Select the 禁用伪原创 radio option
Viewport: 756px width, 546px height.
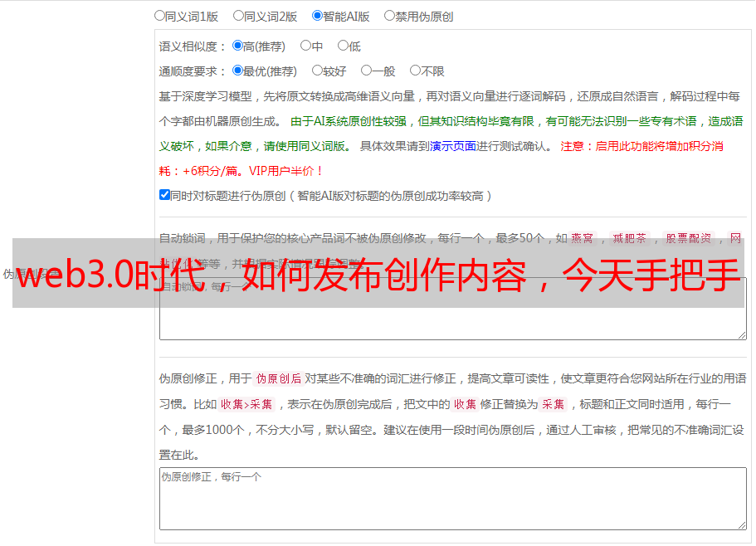tap(389, 16)
